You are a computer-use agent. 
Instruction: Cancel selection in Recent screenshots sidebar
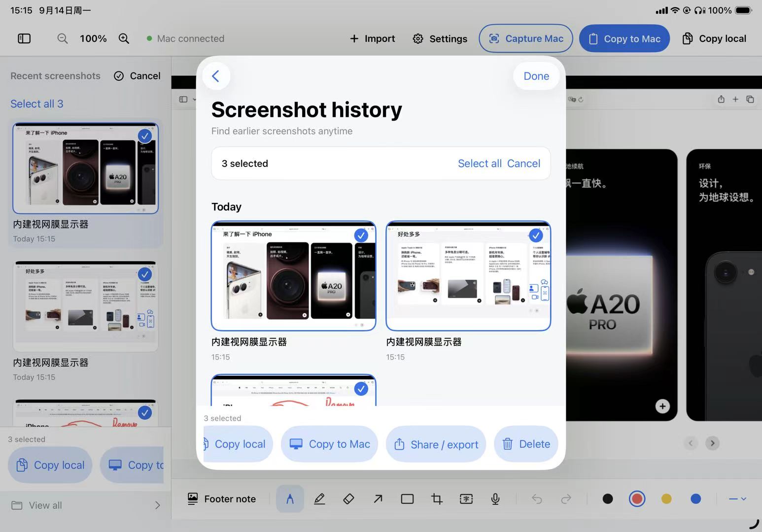[137, 76]
